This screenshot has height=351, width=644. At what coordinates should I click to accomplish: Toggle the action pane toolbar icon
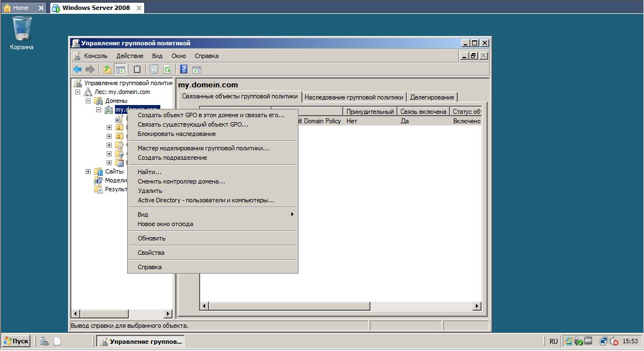point(197,70)
